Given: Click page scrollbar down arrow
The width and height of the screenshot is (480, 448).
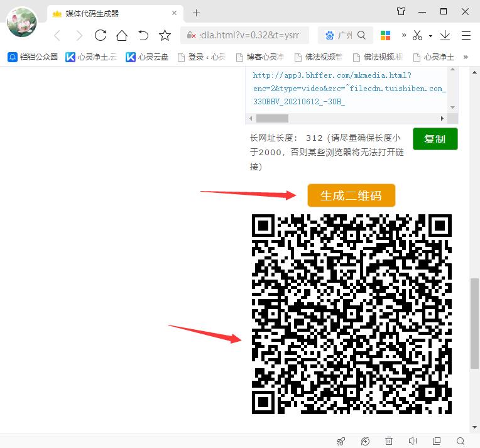Looking at the screenshot, I should coord(474,427).
